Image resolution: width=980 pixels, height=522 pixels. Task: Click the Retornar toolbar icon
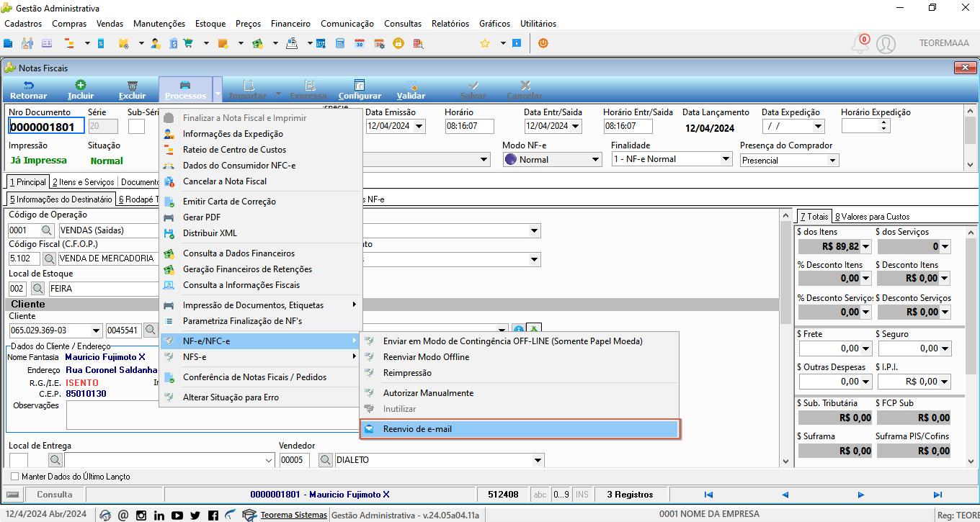(29, 85)
